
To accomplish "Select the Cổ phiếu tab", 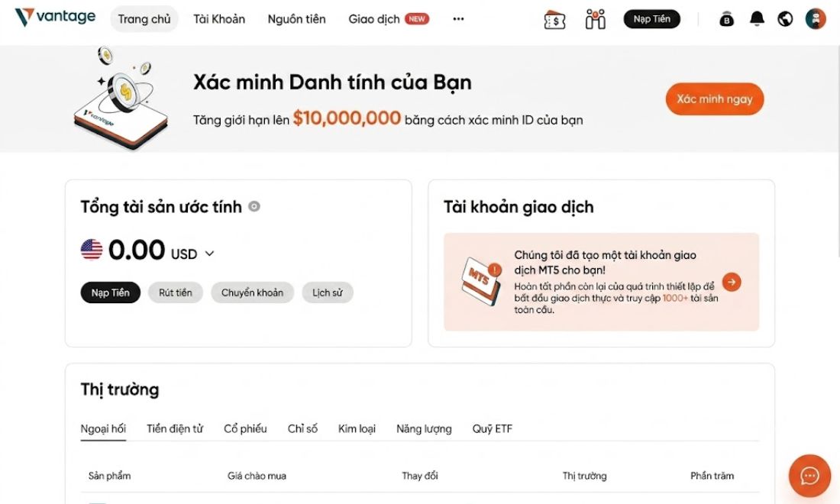I will click(245, 429).
